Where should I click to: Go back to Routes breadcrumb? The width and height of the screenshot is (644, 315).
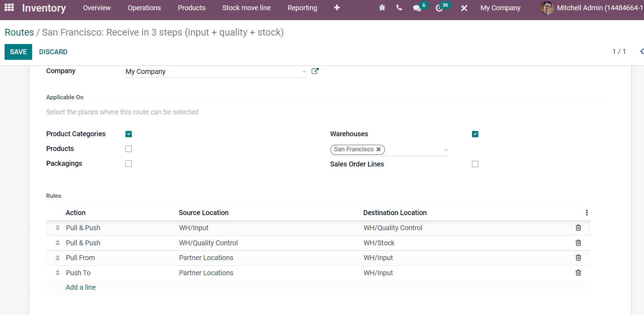pyautogui.click(x=19, y=32)
